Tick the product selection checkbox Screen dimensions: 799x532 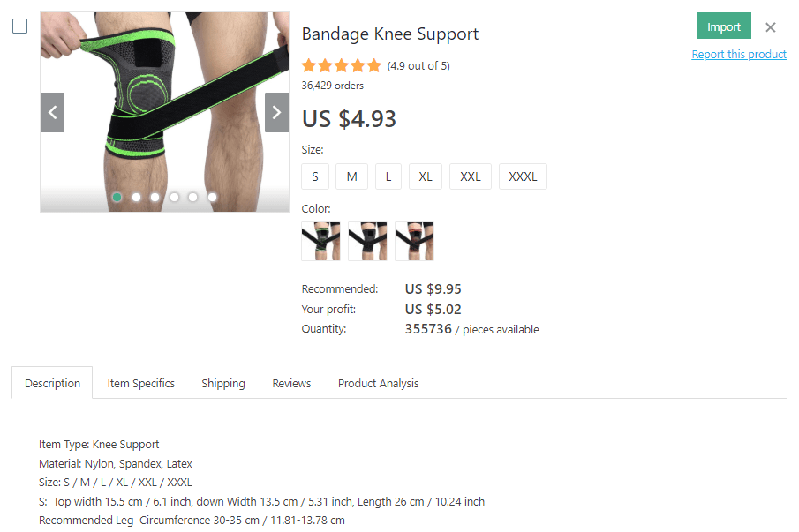point(20,26)
